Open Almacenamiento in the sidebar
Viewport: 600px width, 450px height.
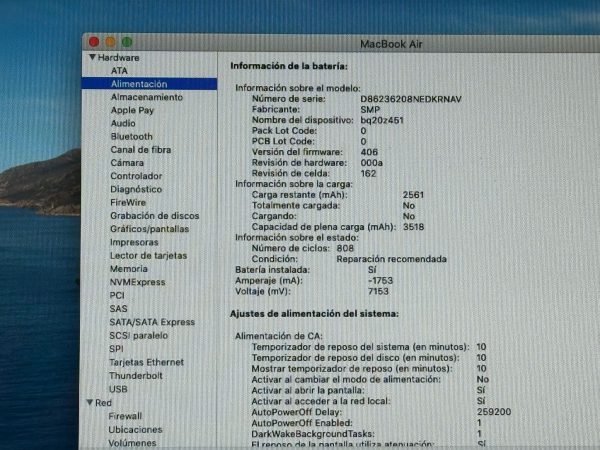pyautogui.click(x=146, y=98)
